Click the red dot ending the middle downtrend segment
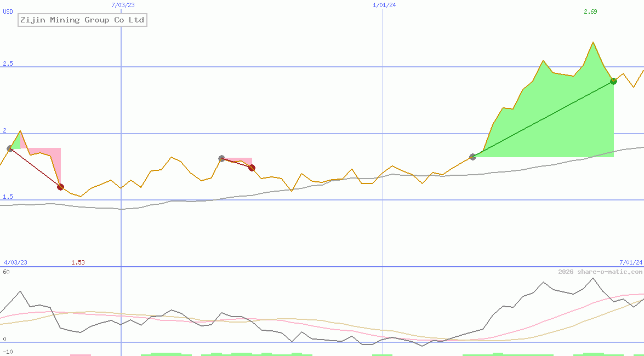The height and width of the screenshot is (356, 644). (x=252, y=168)
